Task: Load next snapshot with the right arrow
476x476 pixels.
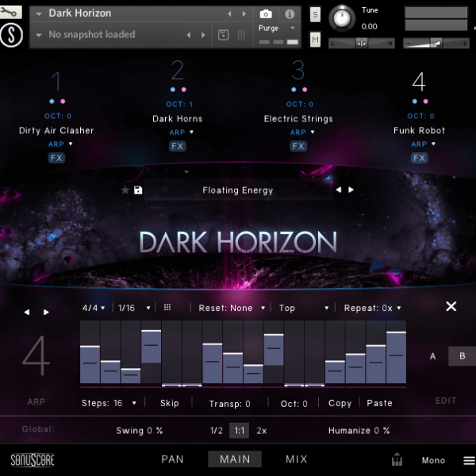Action: click(x=203, y=35)
